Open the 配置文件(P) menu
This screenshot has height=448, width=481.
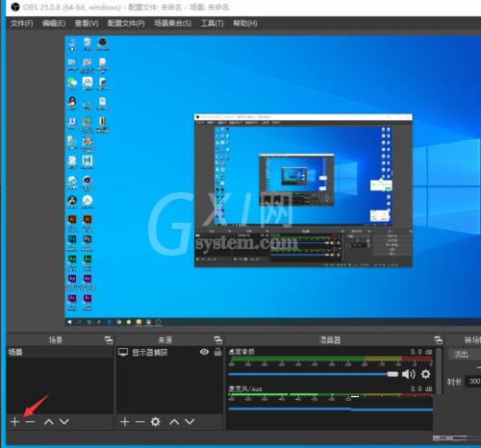126,23
